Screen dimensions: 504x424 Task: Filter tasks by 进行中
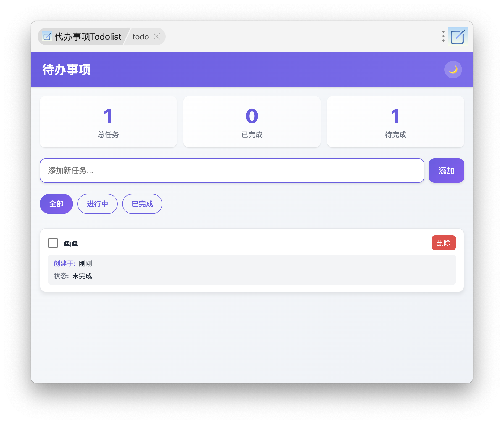pos(98,204)
